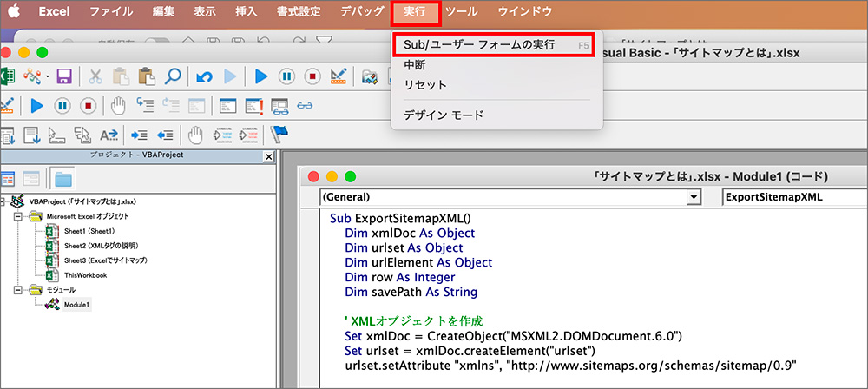Open the Locals Window icon
Image resolution: width=868 pixels, height=389 pixels.
click(227, 105)
